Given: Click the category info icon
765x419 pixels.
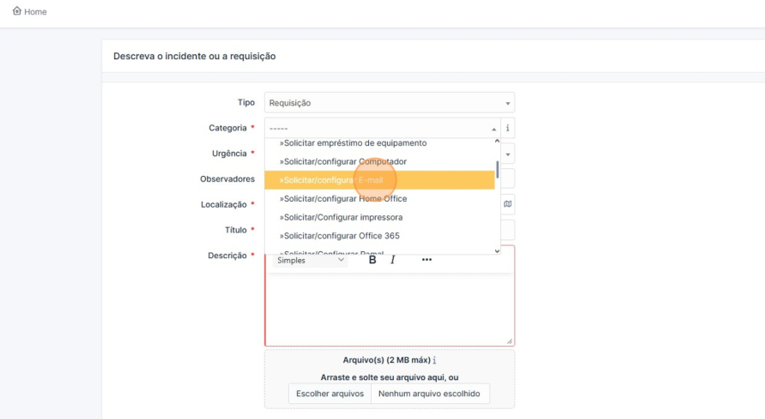Looking at the screenshot, I should (507, 128).
